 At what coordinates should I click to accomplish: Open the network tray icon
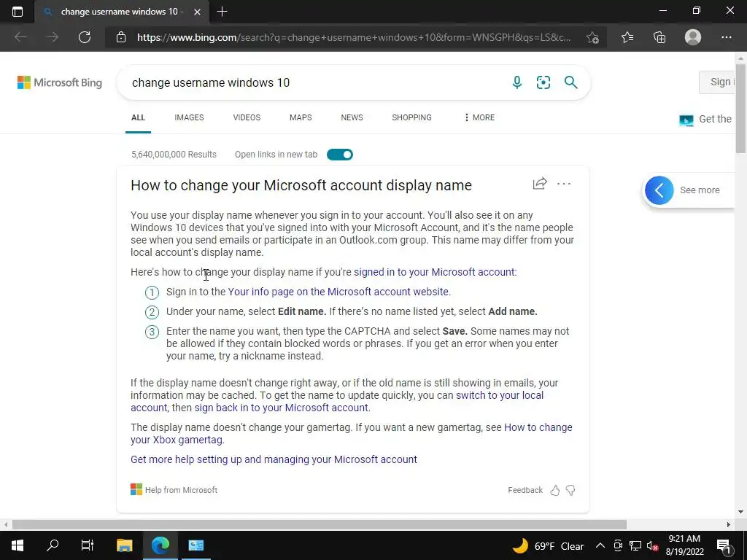coord(635,545)
